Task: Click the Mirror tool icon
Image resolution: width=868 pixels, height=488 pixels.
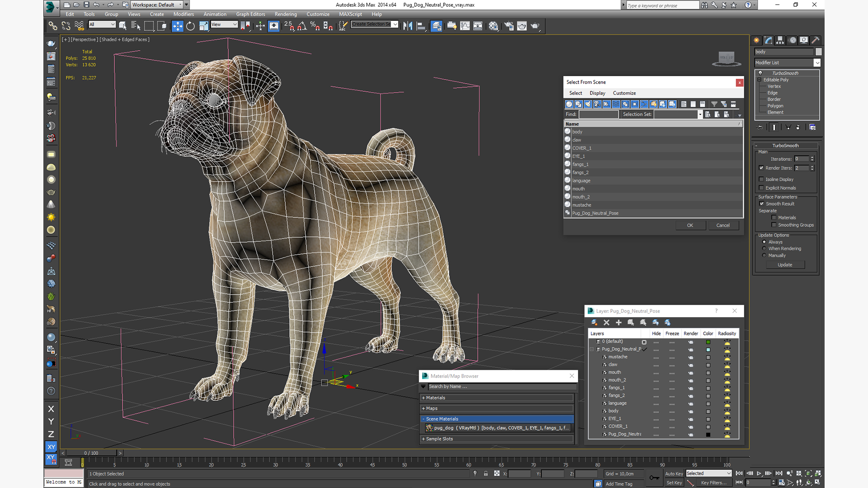Action: [x=408, y=26]
